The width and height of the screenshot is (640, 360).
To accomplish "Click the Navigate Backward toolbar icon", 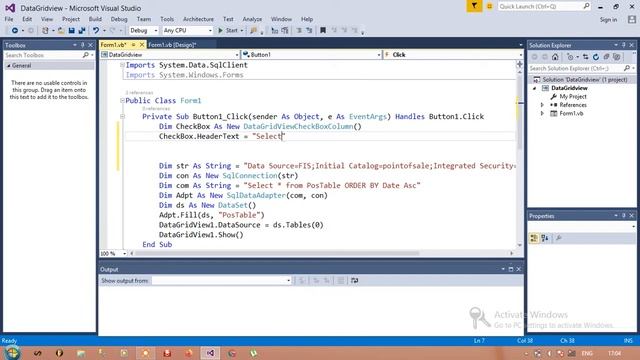I will click(x=14, y=31).
